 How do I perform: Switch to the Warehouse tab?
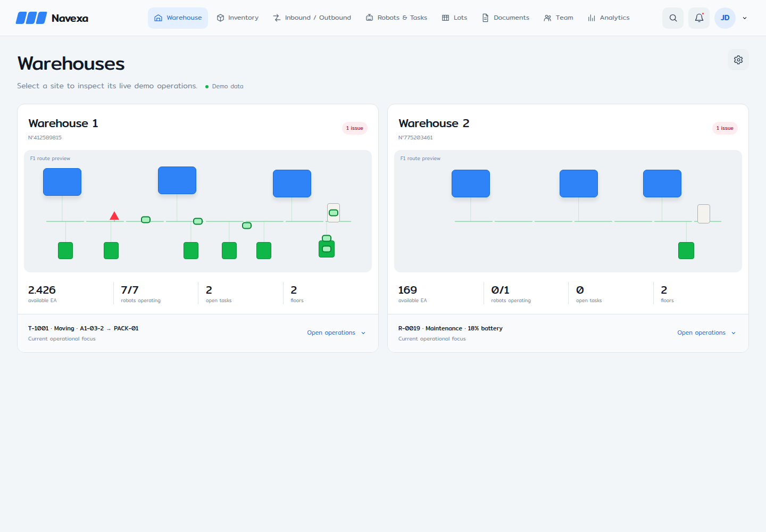tap(178, 18)
